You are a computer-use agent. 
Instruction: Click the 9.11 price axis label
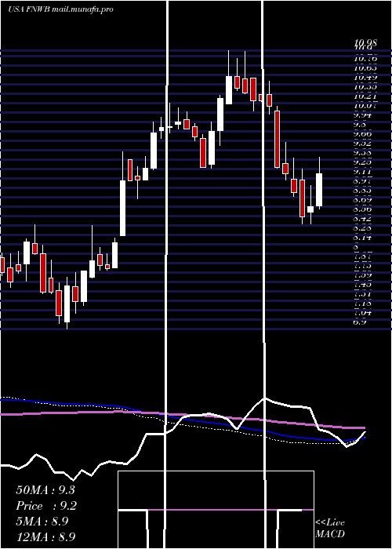(362, 172)
